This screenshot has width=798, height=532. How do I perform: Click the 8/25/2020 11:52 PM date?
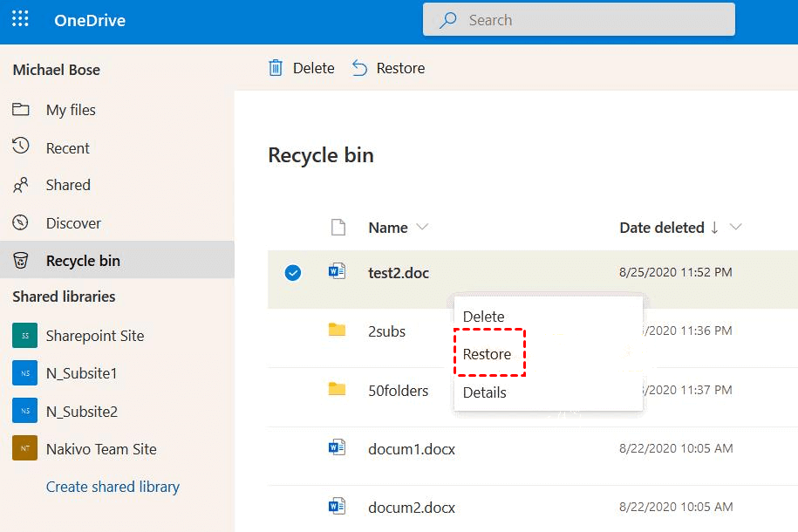(675, 272)
